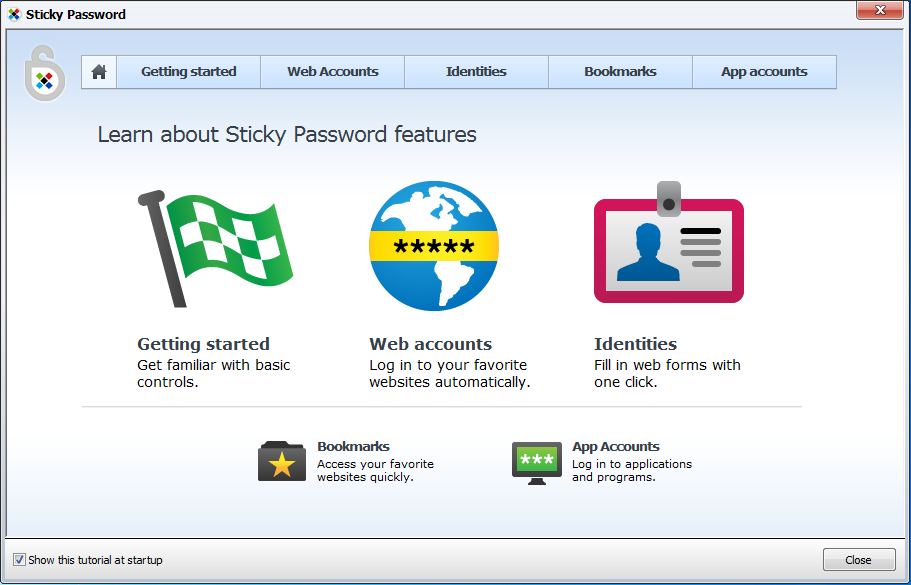This screenshot has height=585, width=911.
Task: Open the Getting started heading link
Action: 203,344
